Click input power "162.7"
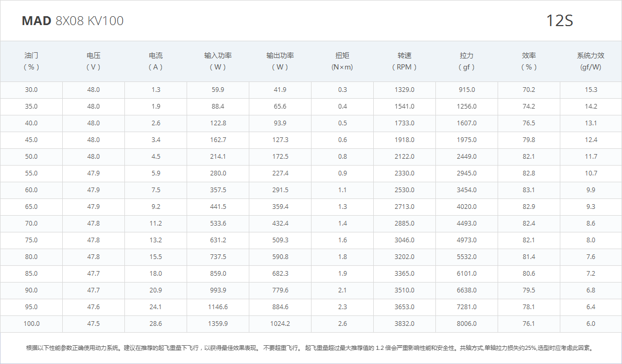The height and width of the screenshot is (364, 622). (218, 139)
